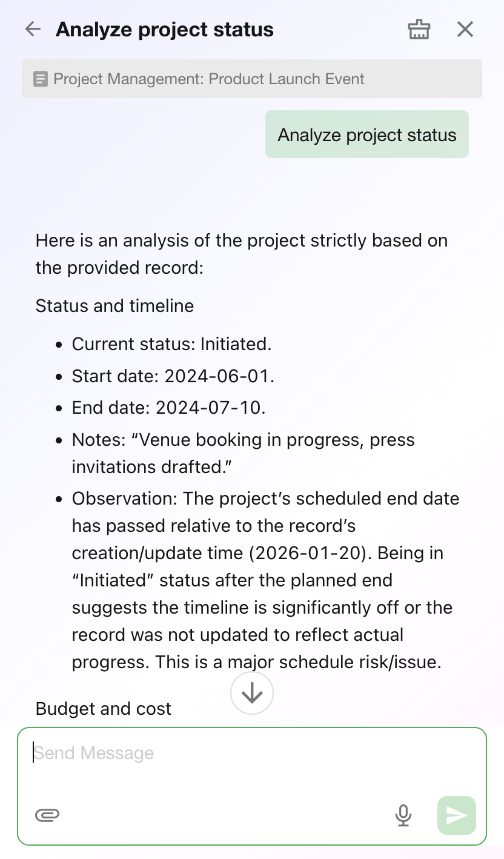The width and height of the screenshot is (504, 859).
Task: Clear the conversation with the broom icon
Action: coord(419,29)
